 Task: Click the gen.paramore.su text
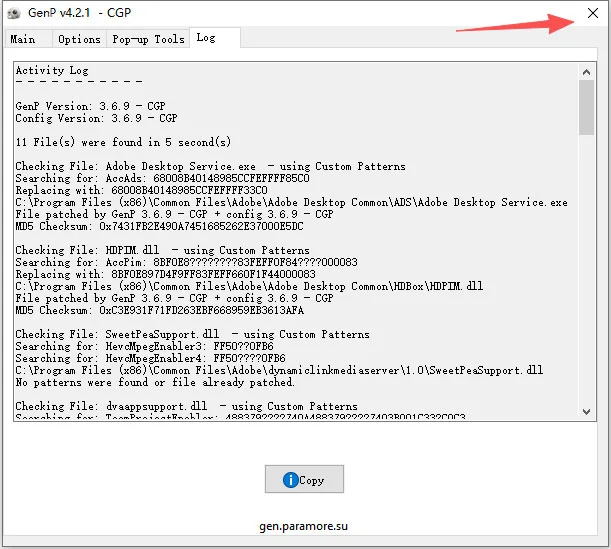pyautogui.click(x=304, y=526)
